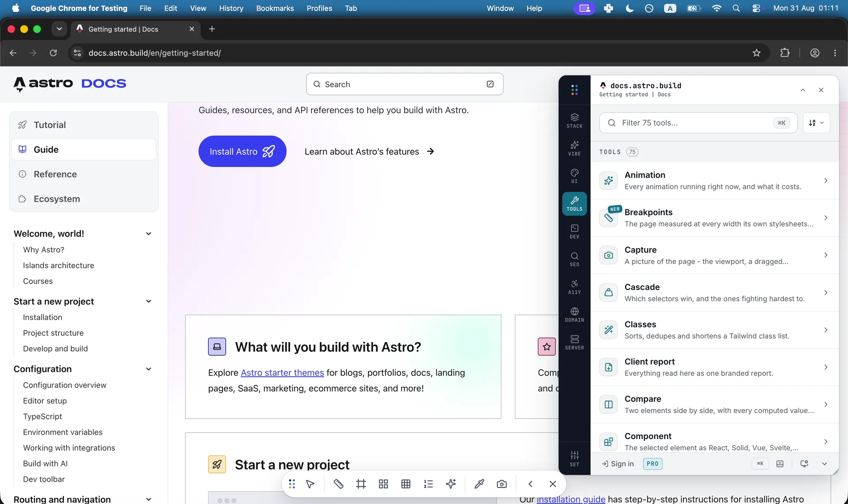Reload the docs.astro.build page
This screenshot has width=848, height=504.
point(53,53)
